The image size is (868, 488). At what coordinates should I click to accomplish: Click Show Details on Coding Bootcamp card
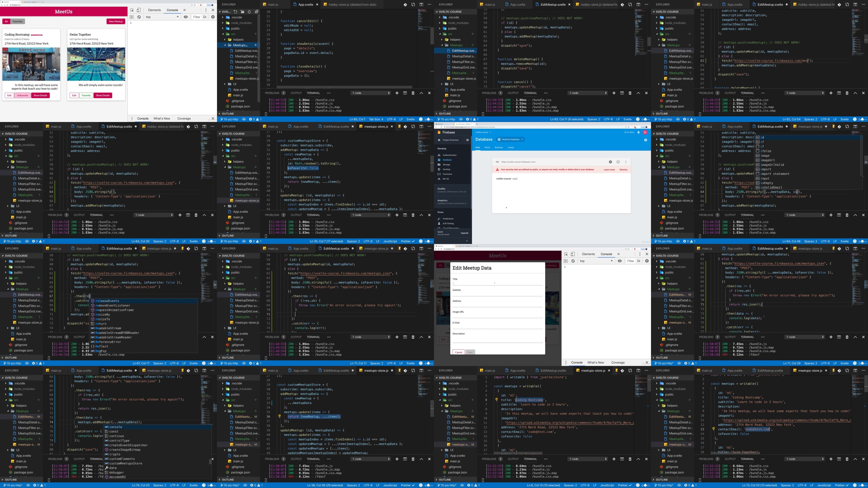pyautogui.click(x=40, y=95)
